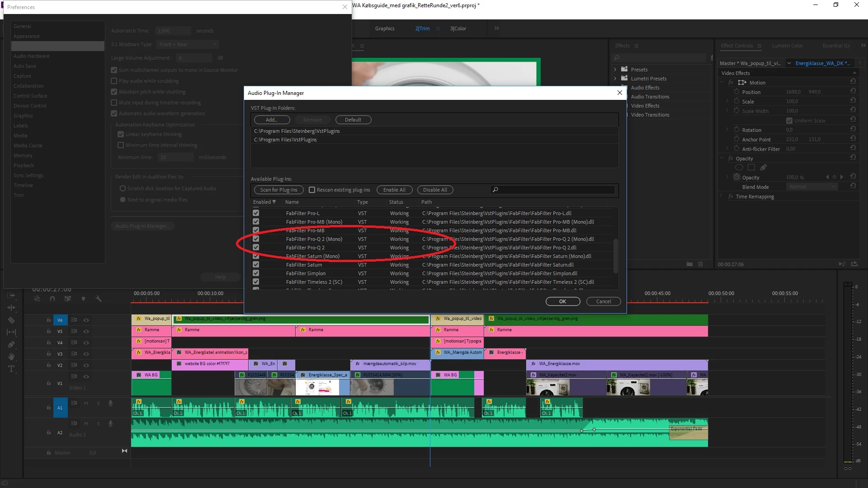Image resolution: width=868 pixels, height=488 pixels.
Task: Click the A1 voice-over record microphone
Action: point(110,403)
